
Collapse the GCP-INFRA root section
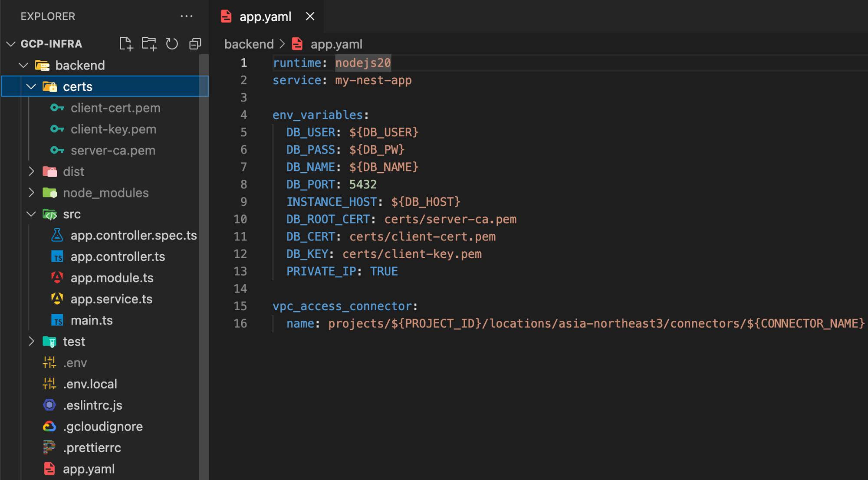11,44
